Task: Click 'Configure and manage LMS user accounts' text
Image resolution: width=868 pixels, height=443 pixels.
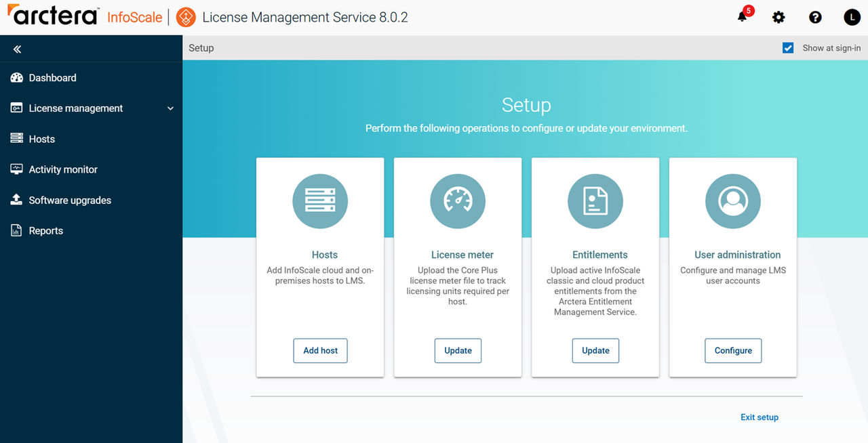Action: pyautogui.click(x=733, y=276)
